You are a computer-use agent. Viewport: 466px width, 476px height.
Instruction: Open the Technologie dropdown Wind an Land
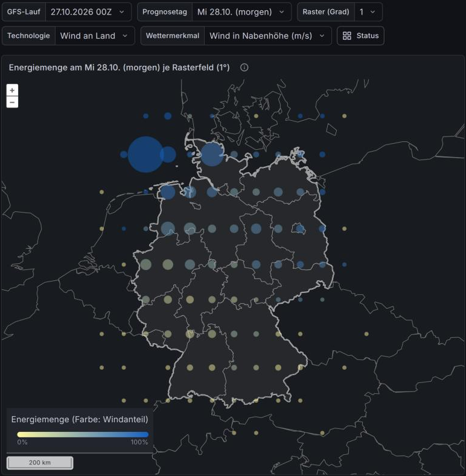95,36
